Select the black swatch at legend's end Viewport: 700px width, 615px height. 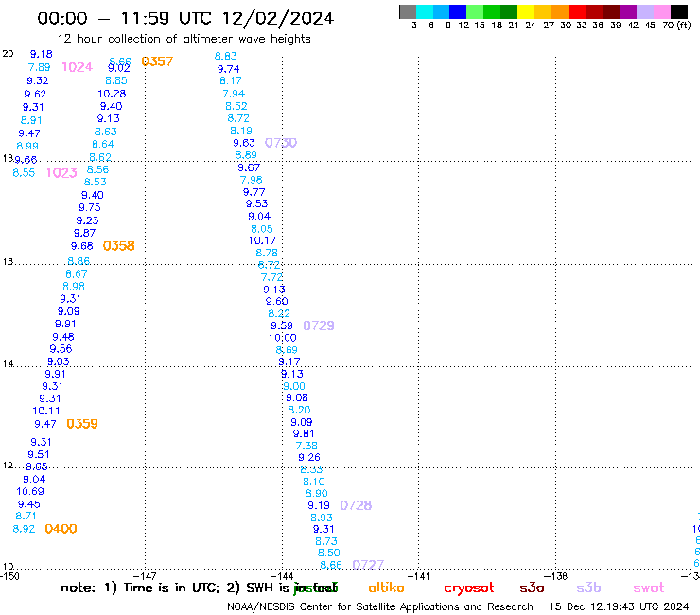coord(679,11)
